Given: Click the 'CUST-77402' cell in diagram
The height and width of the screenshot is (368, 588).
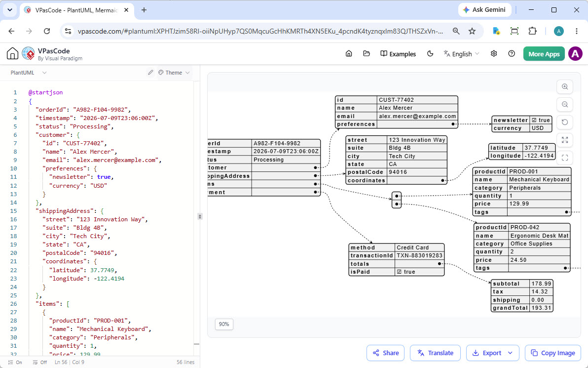Looking at the screenshot, I should click(417, 100).
